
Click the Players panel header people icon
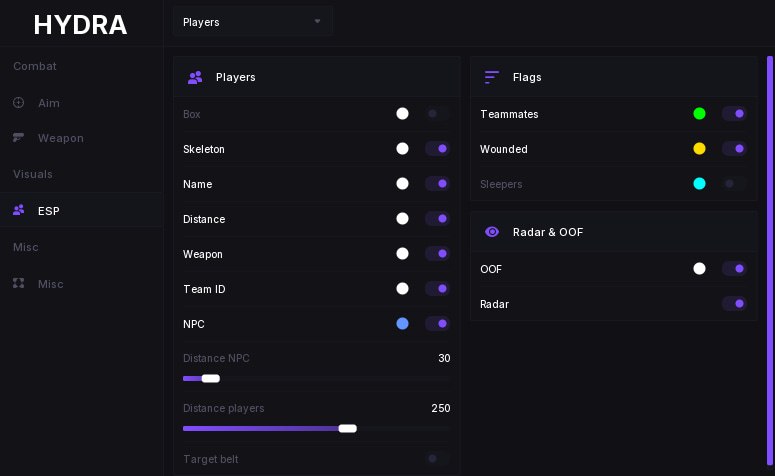pyautogui.click(x=195, y=77)
